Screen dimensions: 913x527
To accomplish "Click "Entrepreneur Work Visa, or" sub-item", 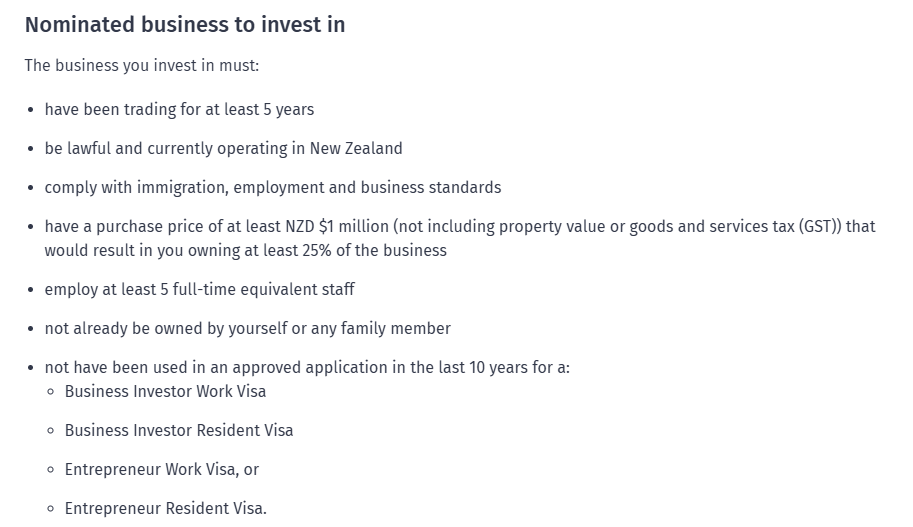I will pyautogui.click(x=162, y=469).
